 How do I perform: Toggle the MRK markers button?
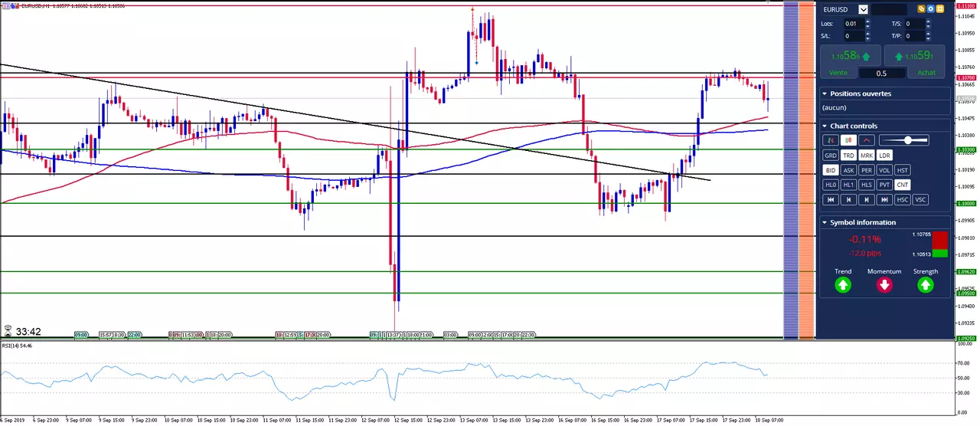pyautogui.click(x=867, y=155)
